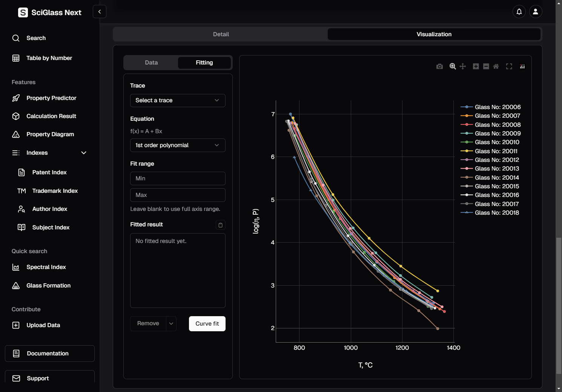
Task: Copy fitted result with clipboard icon
Action: [220, 225]
